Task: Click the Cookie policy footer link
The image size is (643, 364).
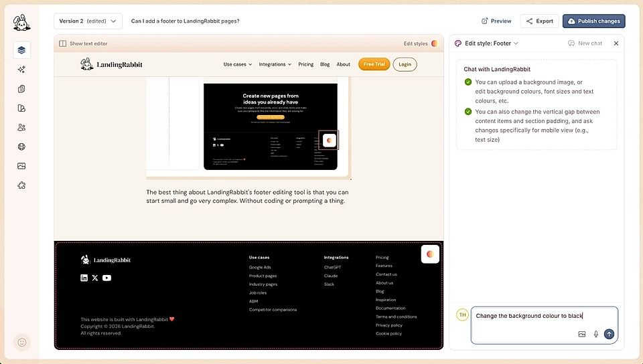Action: [388, 334]
